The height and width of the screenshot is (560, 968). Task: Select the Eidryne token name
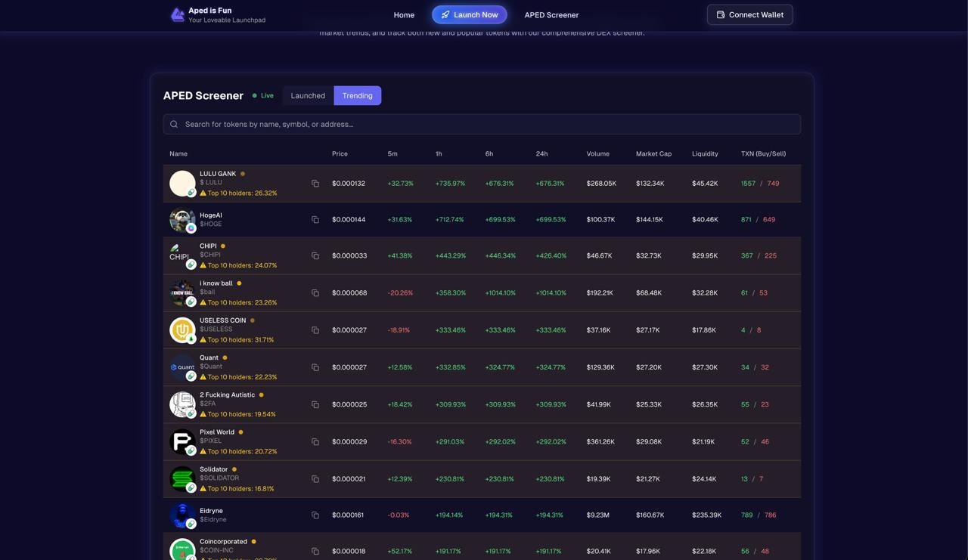click(211, 511)
